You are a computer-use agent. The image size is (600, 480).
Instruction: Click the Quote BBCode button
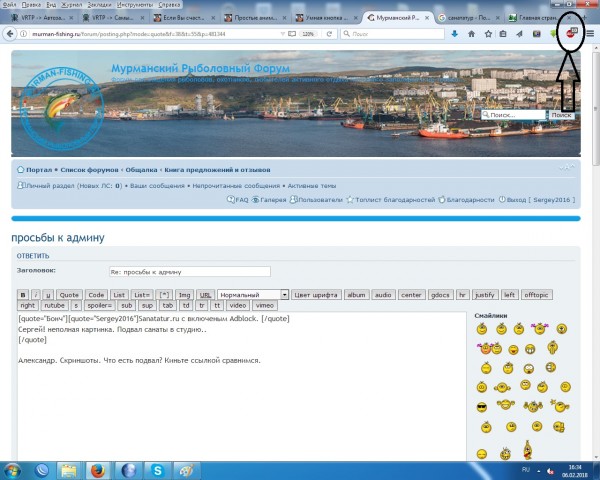(69, 295)
